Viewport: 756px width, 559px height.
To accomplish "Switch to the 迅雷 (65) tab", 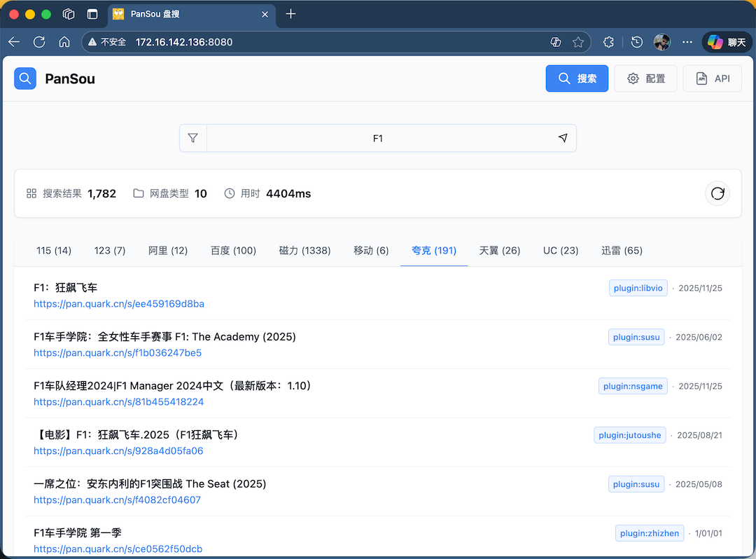I will coord(622,251).
